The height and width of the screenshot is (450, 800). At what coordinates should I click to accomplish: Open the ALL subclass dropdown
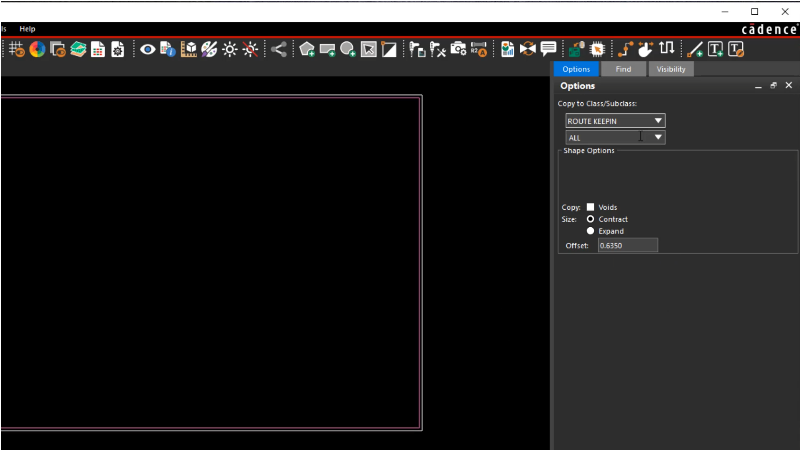(x=615, y=137)
